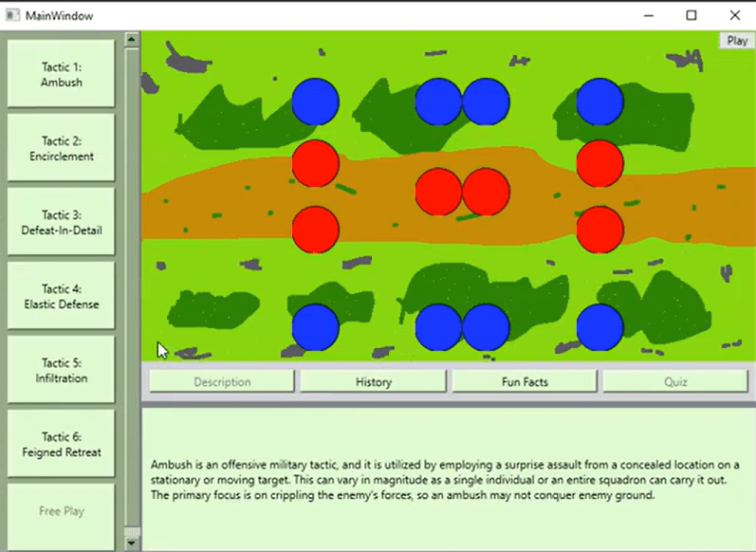Screen dimensions: 756x552
Task: Choose Tactic 3: Defeat-In-Detail
Action: [x=62, y=223]
